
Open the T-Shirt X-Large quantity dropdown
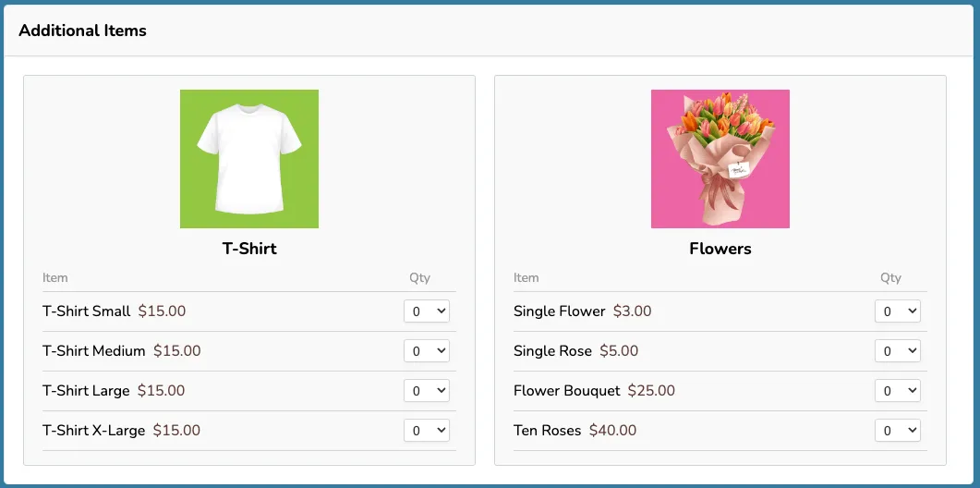(x=426, y=431)
